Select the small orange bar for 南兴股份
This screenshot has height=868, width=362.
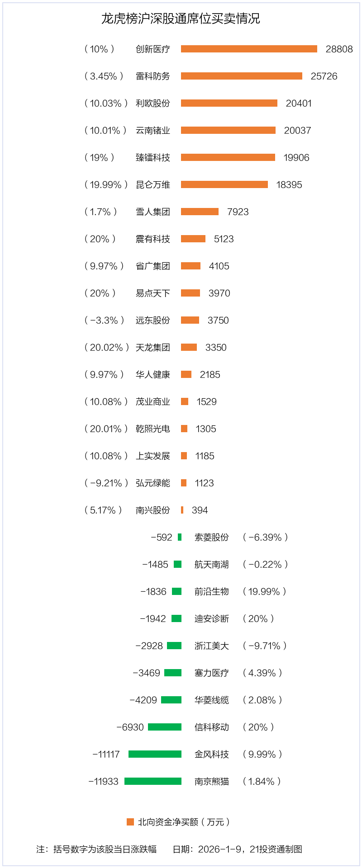182,510
